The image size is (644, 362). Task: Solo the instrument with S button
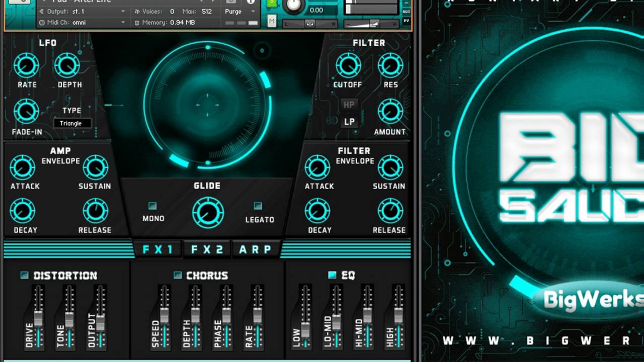[x=272, y=3]
